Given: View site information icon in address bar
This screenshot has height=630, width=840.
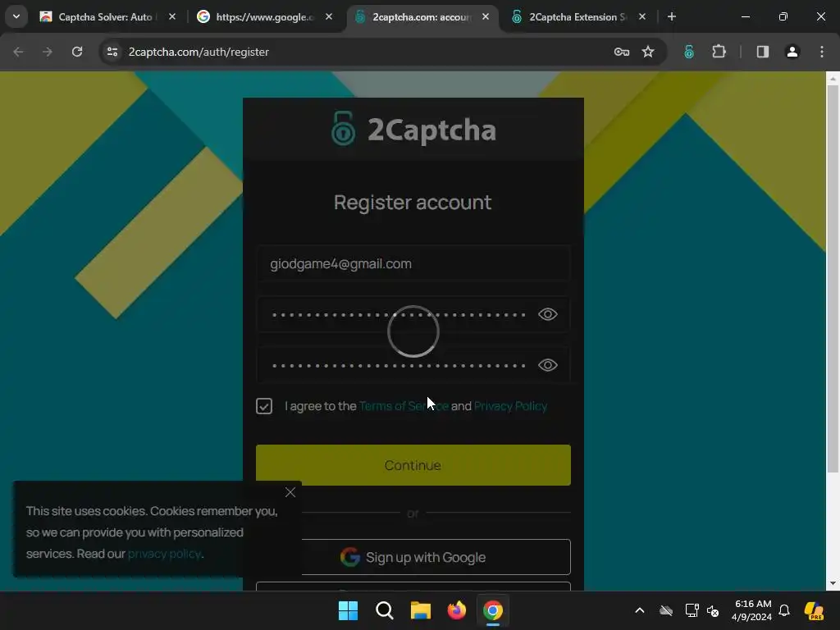Looking at the screenshot, I should (x=112, y=52).
